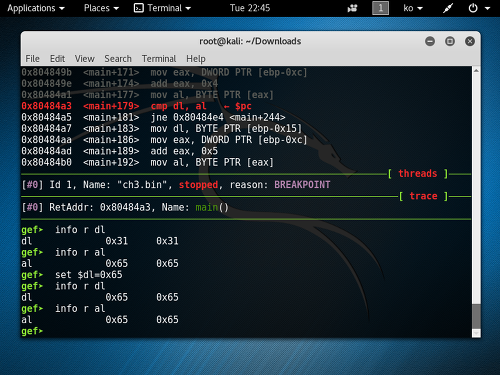Click the BREAKPOINT reason text
Image resolution: width=500 pixels, height=375 pixels.
pyautogui.click(x=302, y=185)
